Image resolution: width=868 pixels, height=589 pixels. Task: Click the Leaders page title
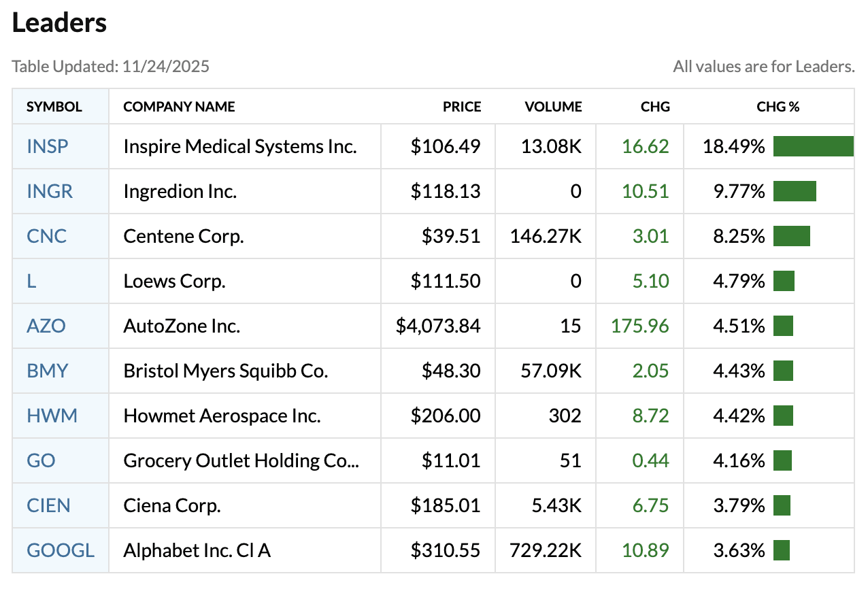(59, 22)
